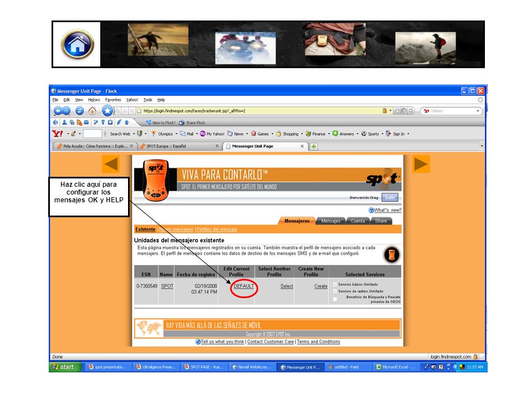532x399 pixels.
Task: Click the What's new? help icon
Action: (371, 211)
